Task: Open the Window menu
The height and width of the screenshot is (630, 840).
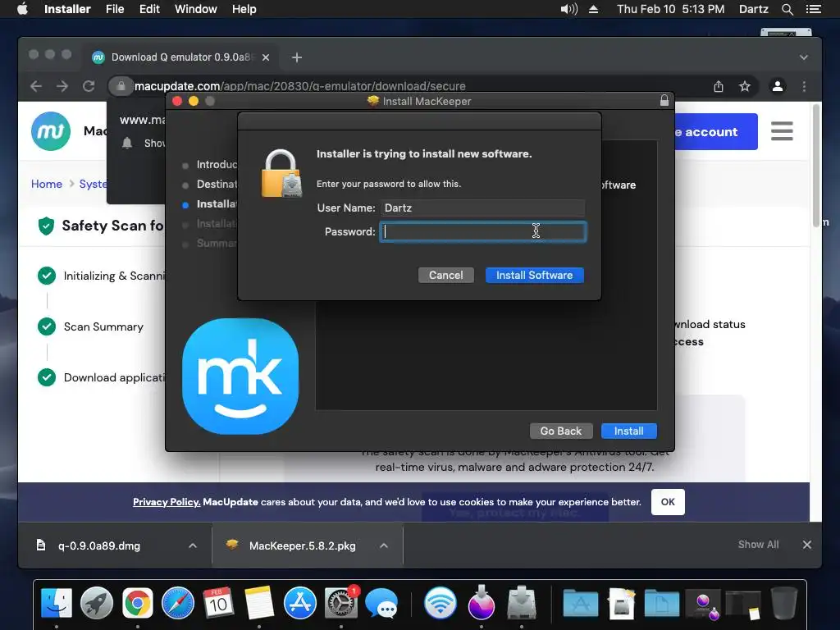Action: click(x=195, y=9)
